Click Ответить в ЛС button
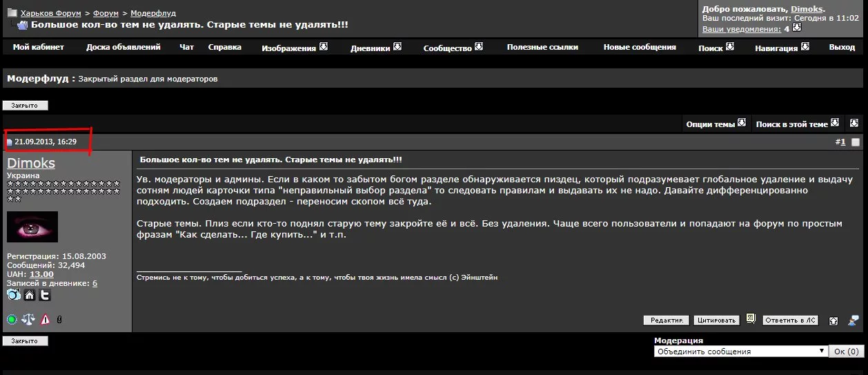This screenshot has width=868, height=375. pyautogui.click(x=791, y=320)
